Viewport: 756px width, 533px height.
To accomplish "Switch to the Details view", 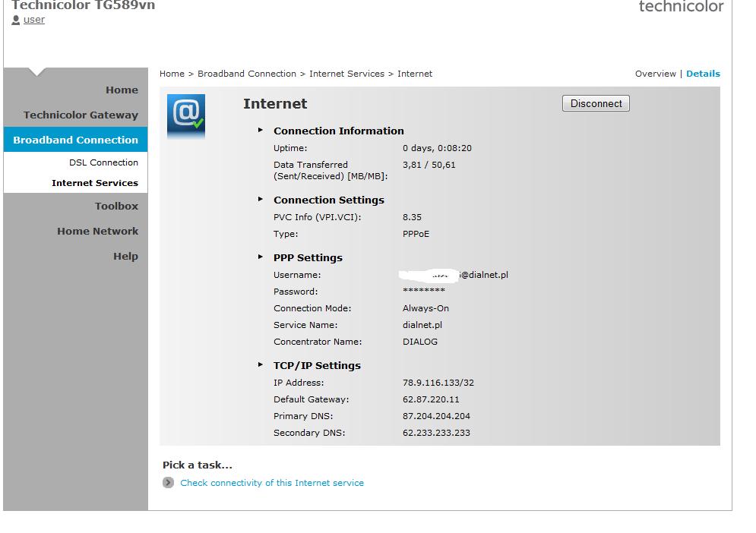I will 703,74.
